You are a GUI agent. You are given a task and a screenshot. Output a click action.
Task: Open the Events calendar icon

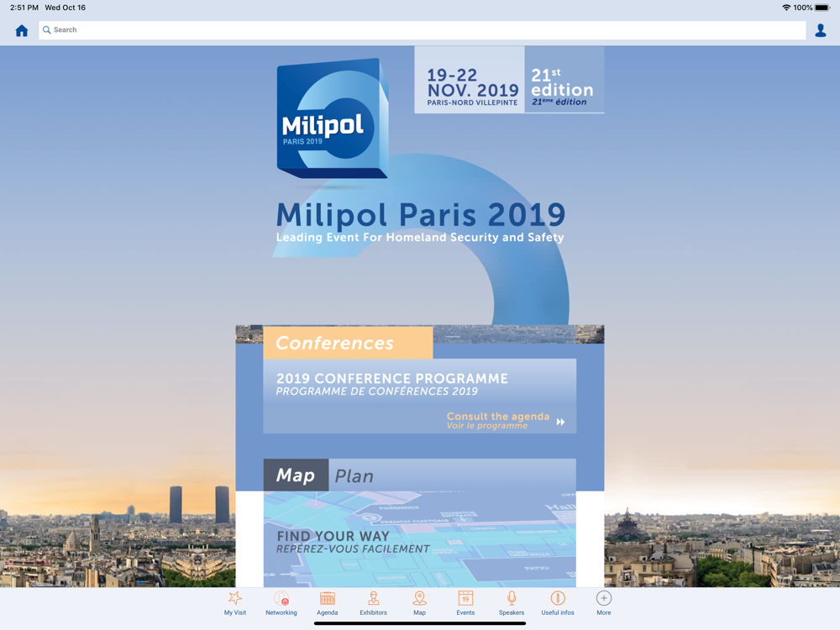click(465, 598)
